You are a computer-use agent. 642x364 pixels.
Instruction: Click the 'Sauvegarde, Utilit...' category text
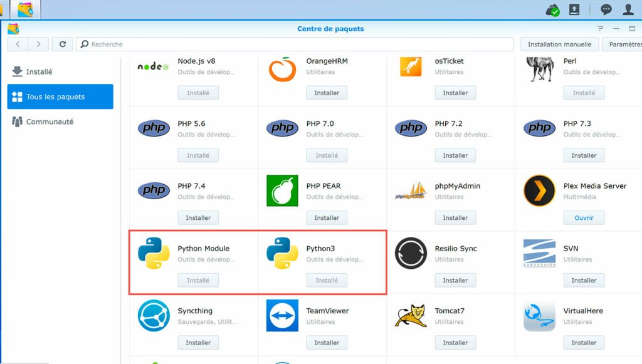(207, 322)
